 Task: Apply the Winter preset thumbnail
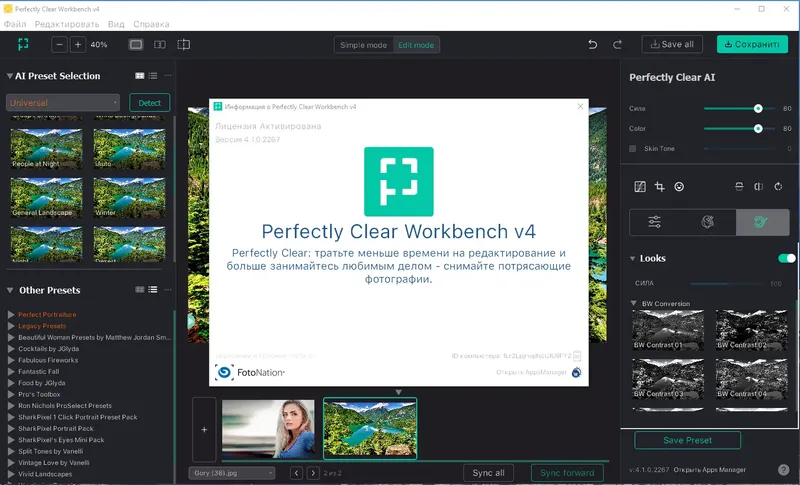[130, 197]
